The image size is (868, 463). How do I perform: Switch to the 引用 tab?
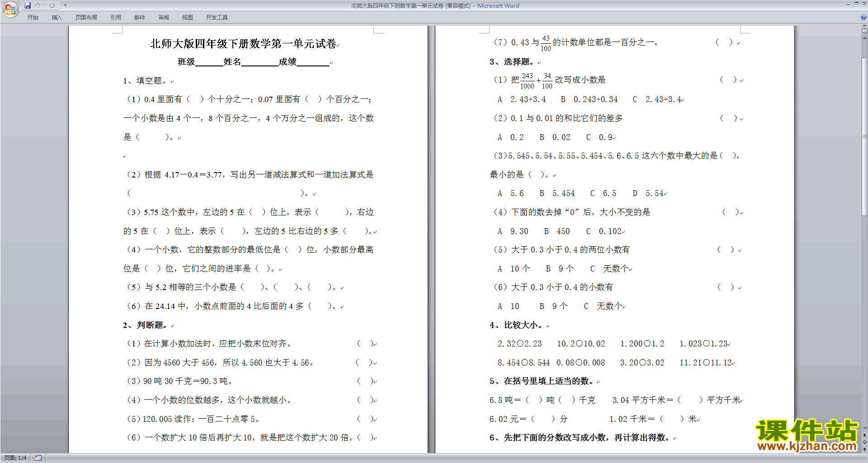point(116,17)
